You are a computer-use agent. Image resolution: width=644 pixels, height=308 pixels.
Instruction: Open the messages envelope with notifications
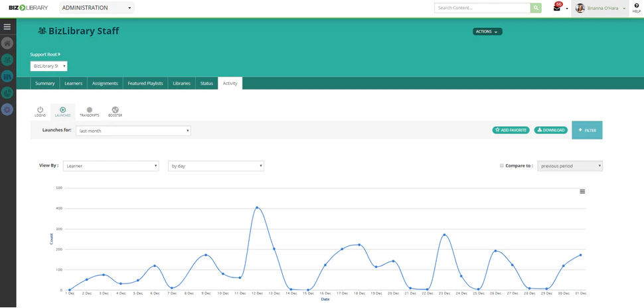pos(557,8)
